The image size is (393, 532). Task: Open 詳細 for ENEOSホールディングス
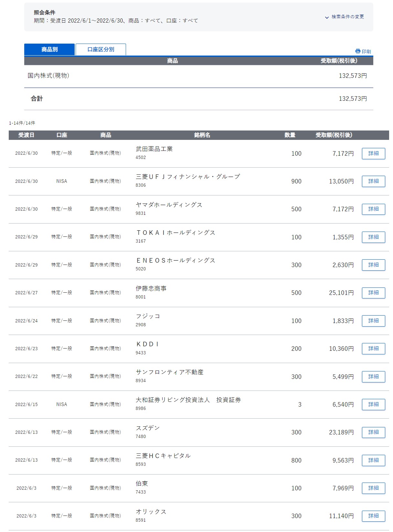click(373, 265)
